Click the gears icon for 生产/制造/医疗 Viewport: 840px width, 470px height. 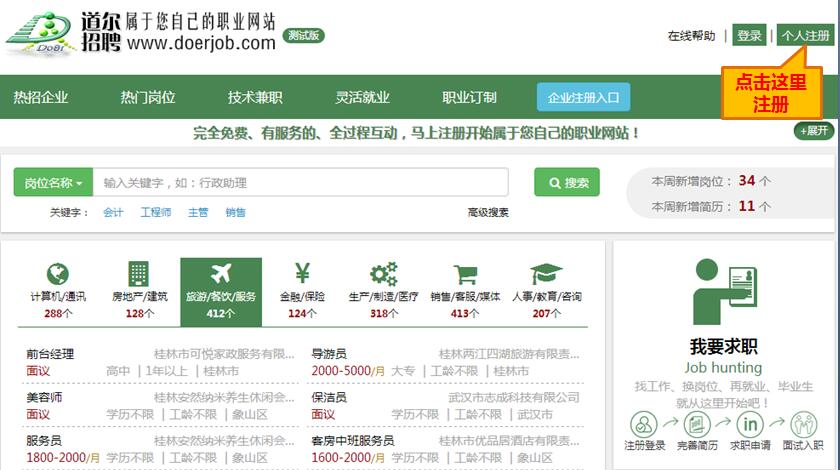point(383,274)
